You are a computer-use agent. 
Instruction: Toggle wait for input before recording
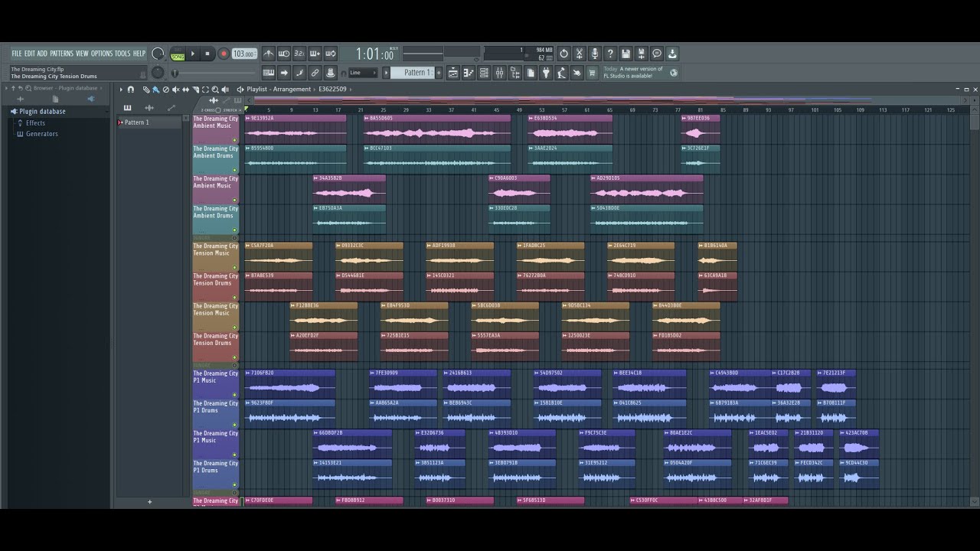tap(285, 54)
